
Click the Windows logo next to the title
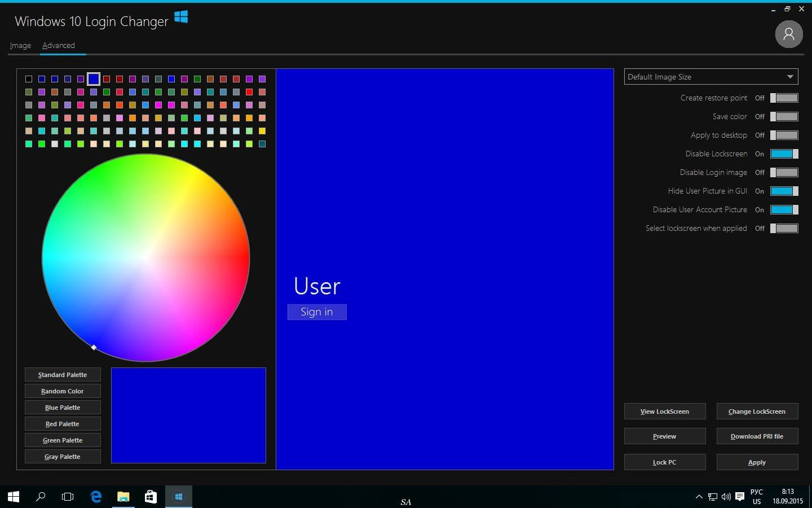[x=181, y=17]
